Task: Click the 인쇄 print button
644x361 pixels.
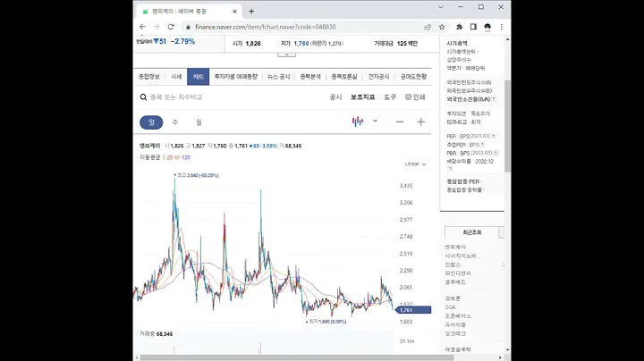Action: click(415, 97)
